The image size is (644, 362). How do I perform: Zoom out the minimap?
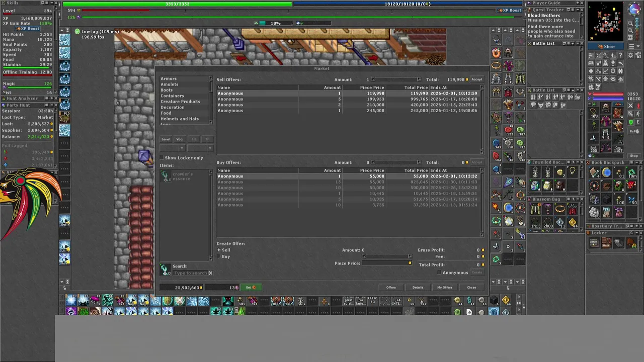(x=630, y=23)
